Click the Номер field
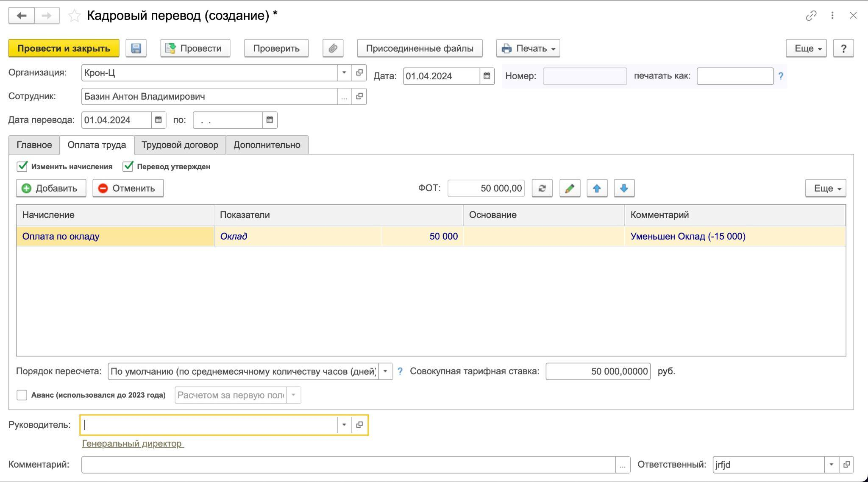The image size is (868, 482). (x=585, y=76)
